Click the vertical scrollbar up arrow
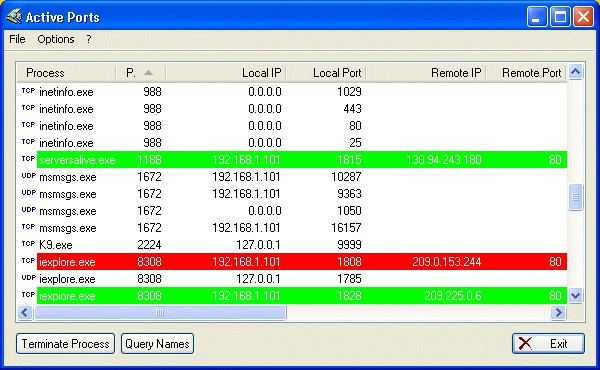The width and height of the screenshot is (600, 370). pos(576,72)
